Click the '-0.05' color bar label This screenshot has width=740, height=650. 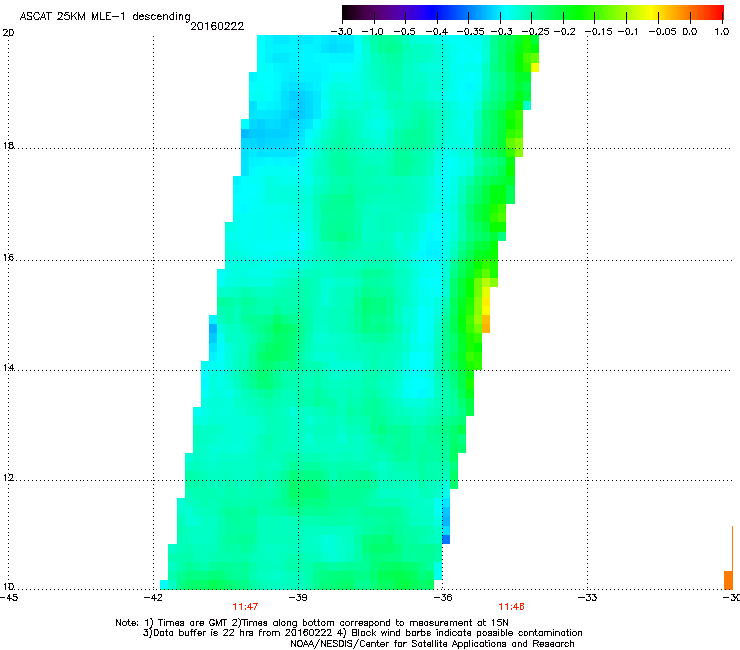tap(662, 32)
